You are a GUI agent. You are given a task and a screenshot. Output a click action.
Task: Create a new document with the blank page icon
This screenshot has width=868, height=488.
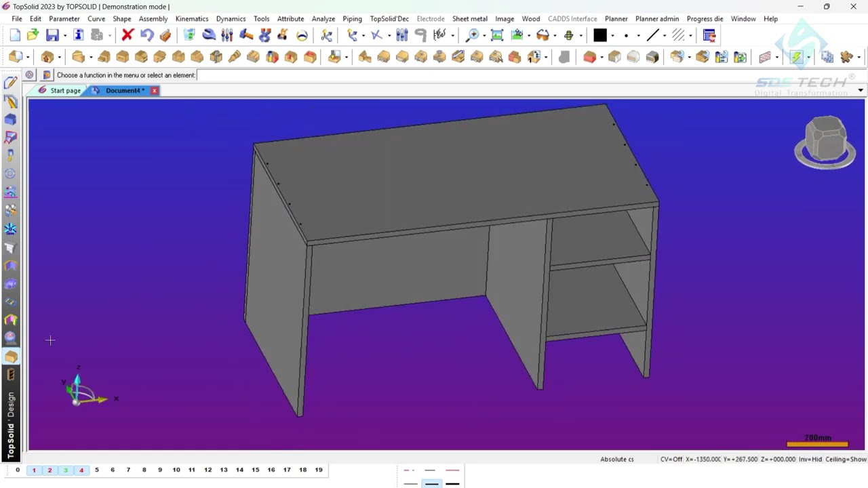pyautogui.click(x=15, y=35)
